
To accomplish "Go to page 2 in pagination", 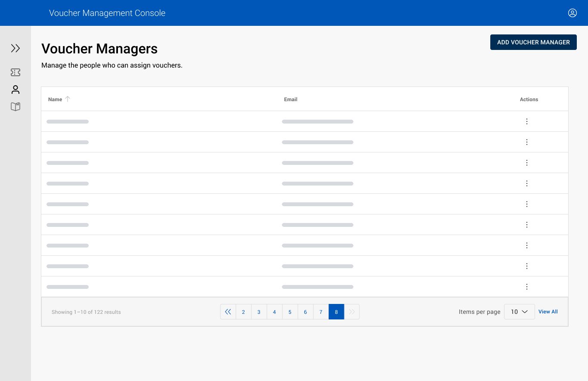I will pos(244,312).
